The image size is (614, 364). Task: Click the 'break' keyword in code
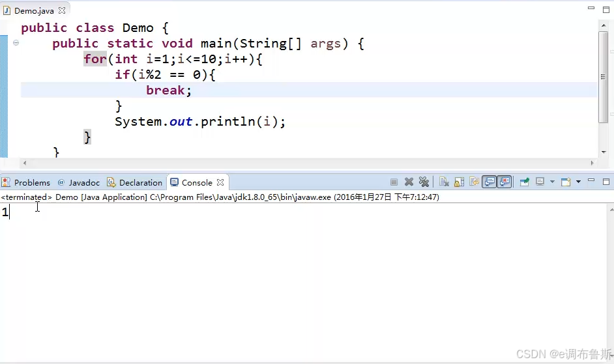coord(166,91)
